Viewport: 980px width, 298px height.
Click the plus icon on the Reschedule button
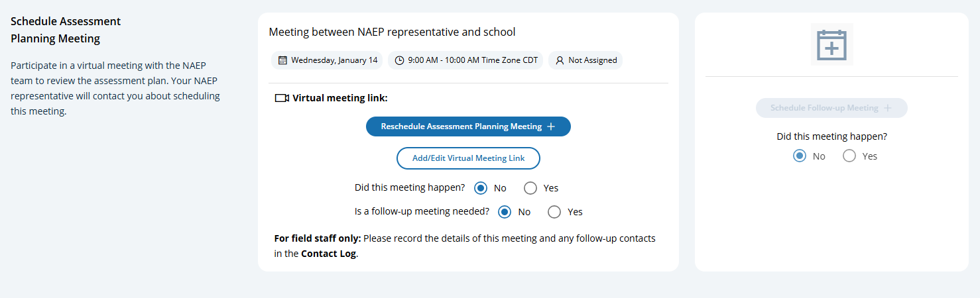[551, 126]
